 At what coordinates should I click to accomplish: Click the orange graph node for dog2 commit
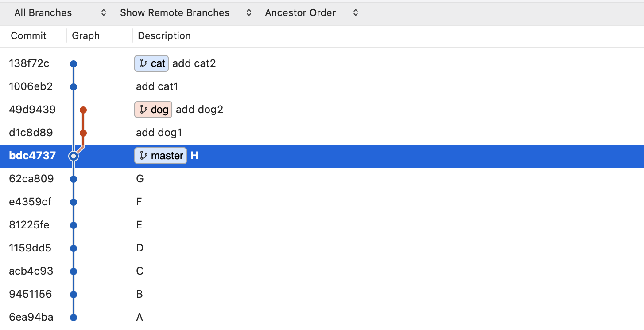point(83,110)
